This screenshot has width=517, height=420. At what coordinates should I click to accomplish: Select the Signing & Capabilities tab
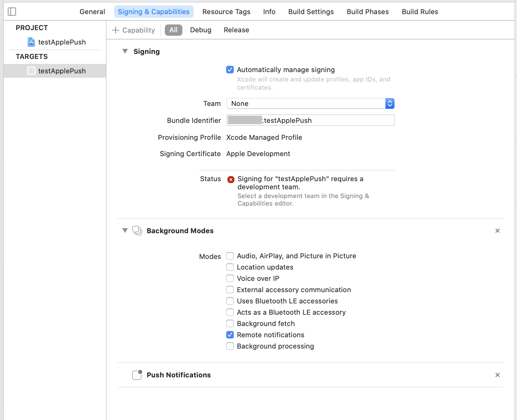tap(154, 12)
